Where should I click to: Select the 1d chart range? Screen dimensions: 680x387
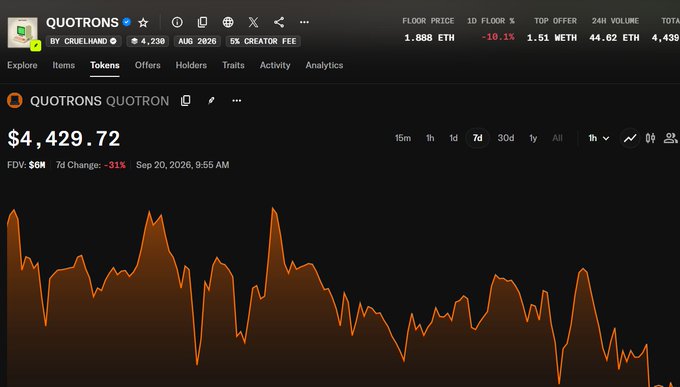point(453,138)
